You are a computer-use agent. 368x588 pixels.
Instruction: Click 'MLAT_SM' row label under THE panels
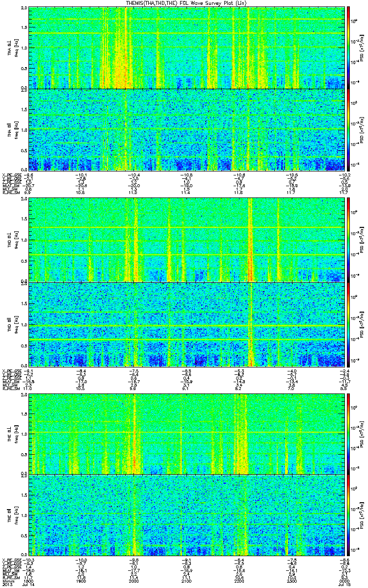point(11,571)
